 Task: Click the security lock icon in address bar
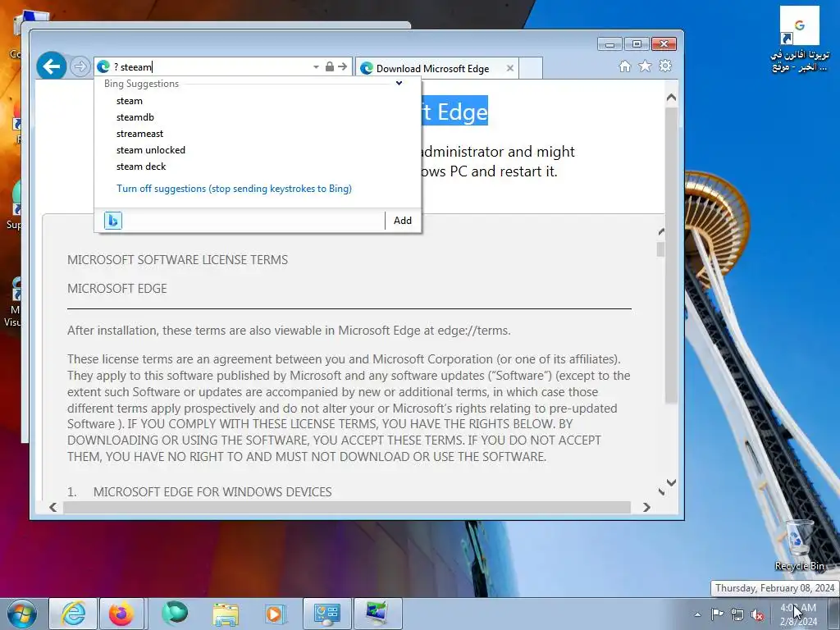pos(330,66)
